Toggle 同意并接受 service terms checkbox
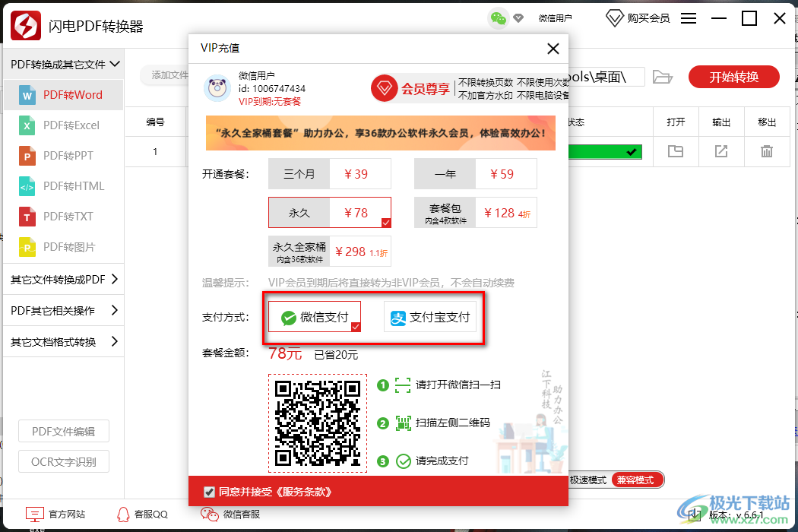 point(209,492)
